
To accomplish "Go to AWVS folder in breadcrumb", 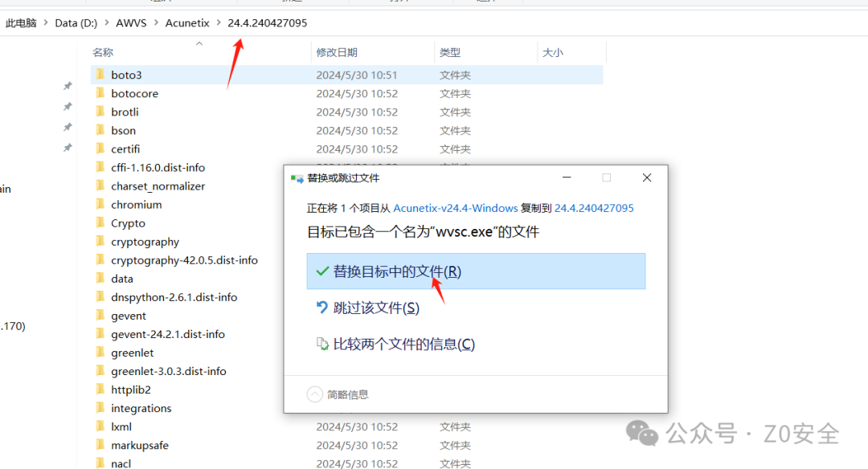I will pos(131,22).
